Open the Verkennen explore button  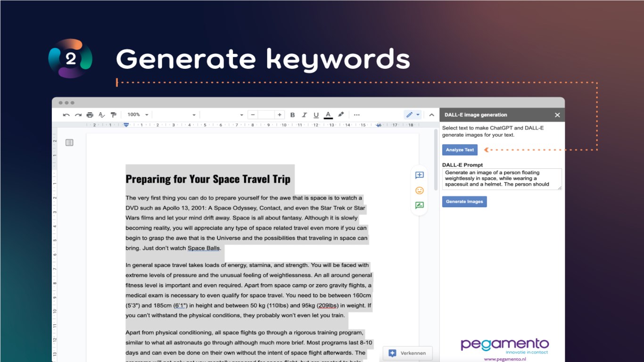[x=407, y=353]
